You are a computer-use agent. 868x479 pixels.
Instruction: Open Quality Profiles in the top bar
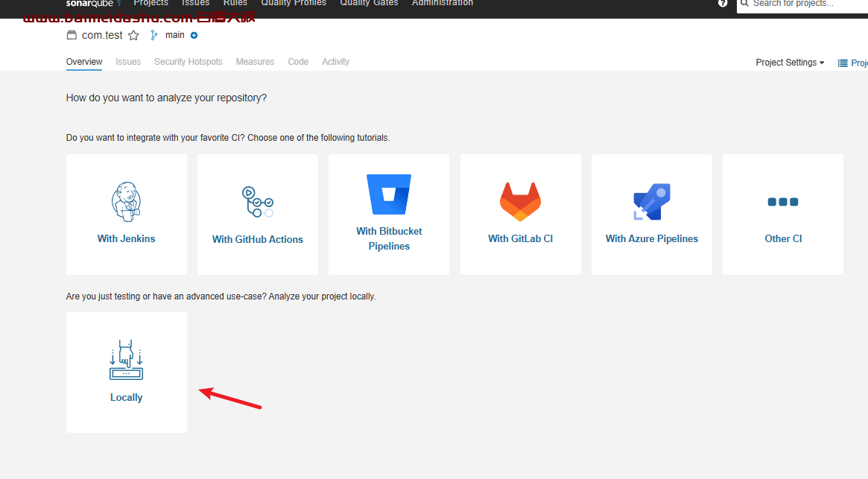[x=294, y=3]
